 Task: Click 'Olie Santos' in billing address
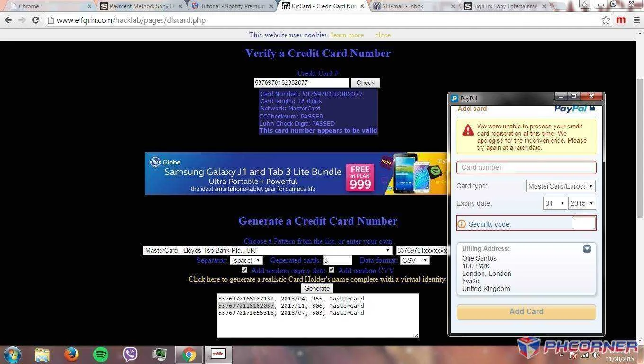click(x=479, y=258)
